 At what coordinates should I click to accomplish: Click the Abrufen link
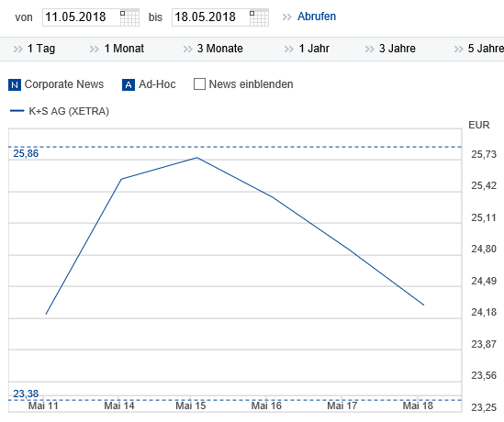tap(317, 17)
